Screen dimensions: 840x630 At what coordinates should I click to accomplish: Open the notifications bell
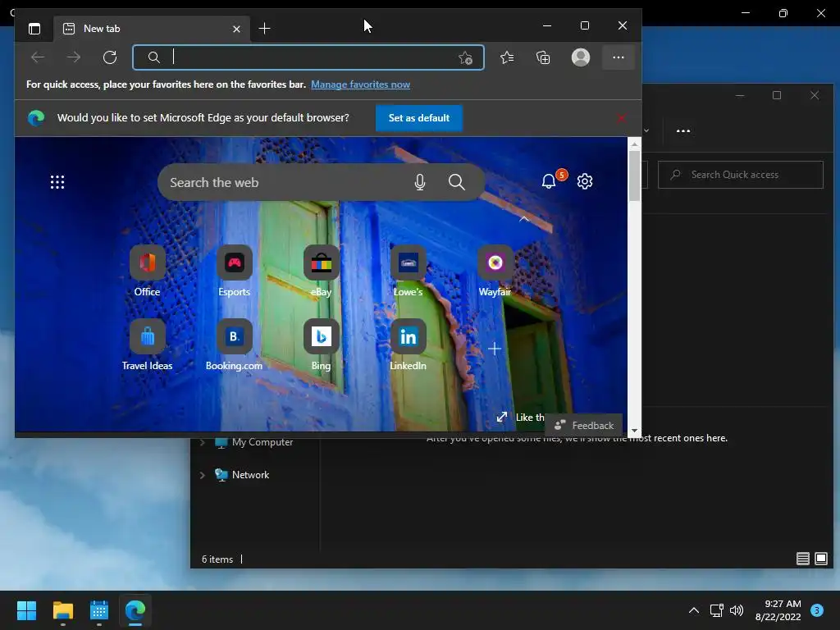coord(549,181)
